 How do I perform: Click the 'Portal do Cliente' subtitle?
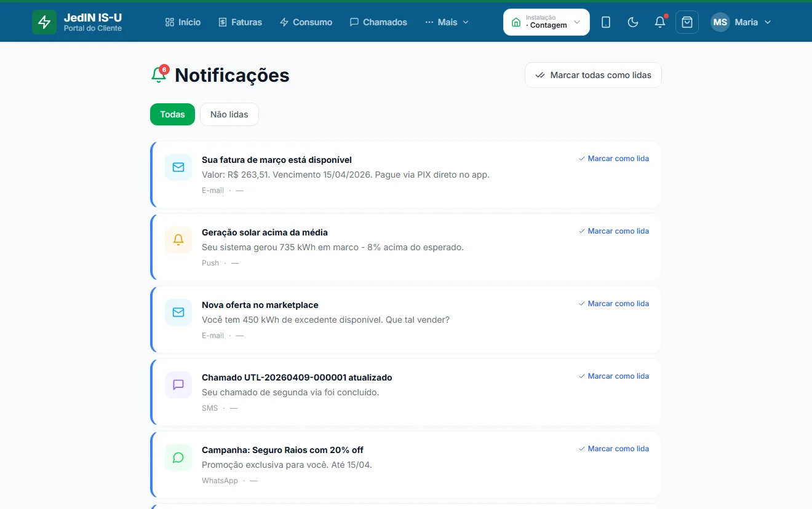93,28
